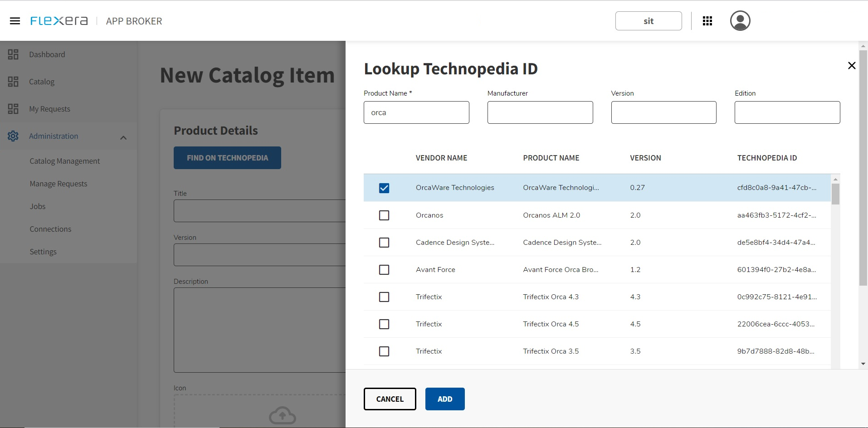868x428 pixels.
Task: Click the Orcanos ALM 2.0 product cell
Action: tap(551, 215)
